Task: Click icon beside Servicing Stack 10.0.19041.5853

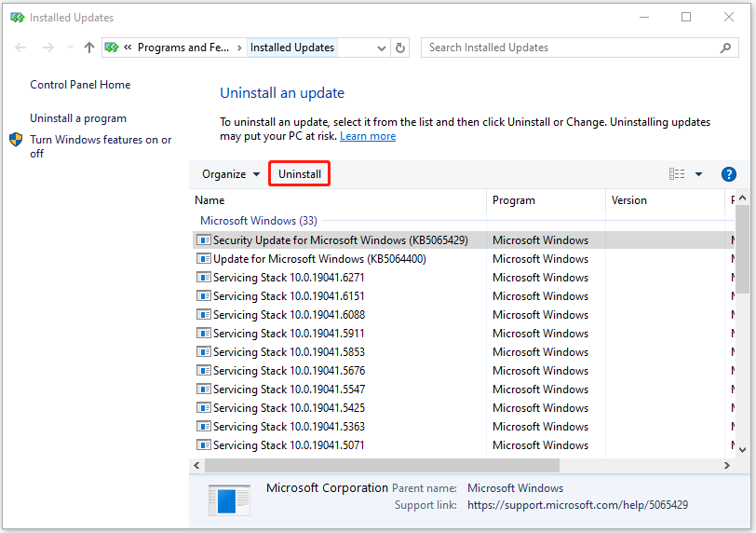Action: [x=204, y=351]
